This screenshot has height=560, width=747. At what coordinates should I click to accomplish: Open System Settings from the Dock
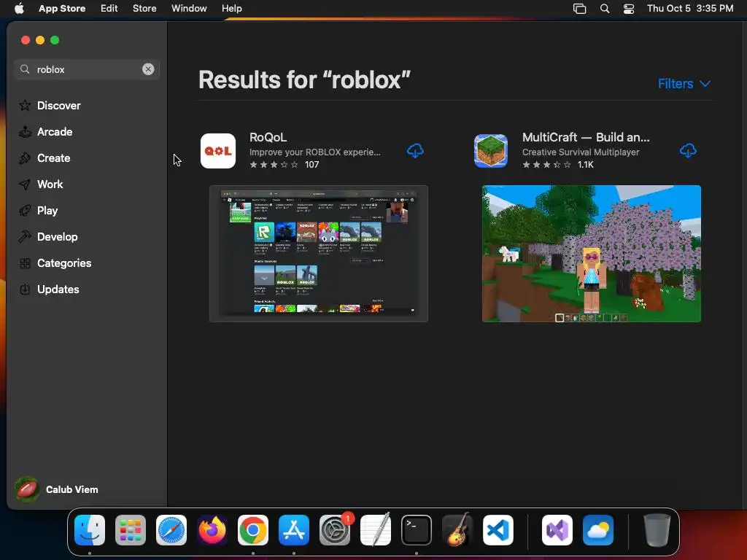pos(335,530)
